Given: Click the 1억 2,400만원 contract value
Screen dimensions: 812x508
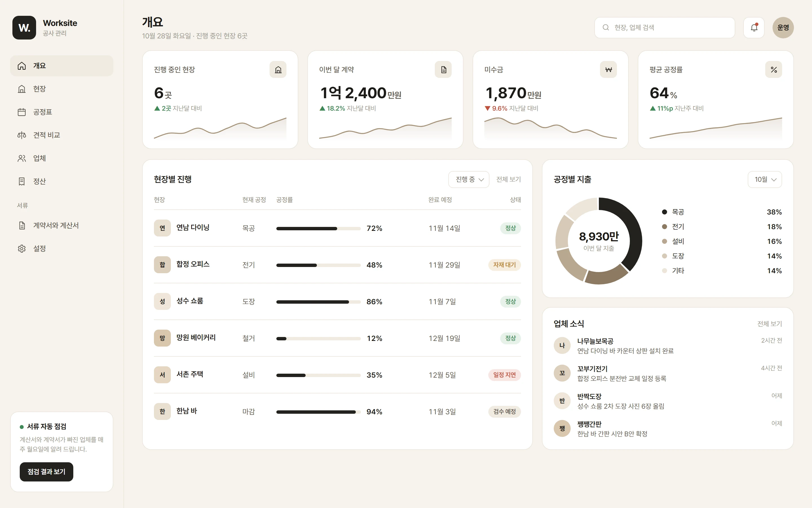Looking at the screenshot, I should pyautogui.click(x=361, y=93).
